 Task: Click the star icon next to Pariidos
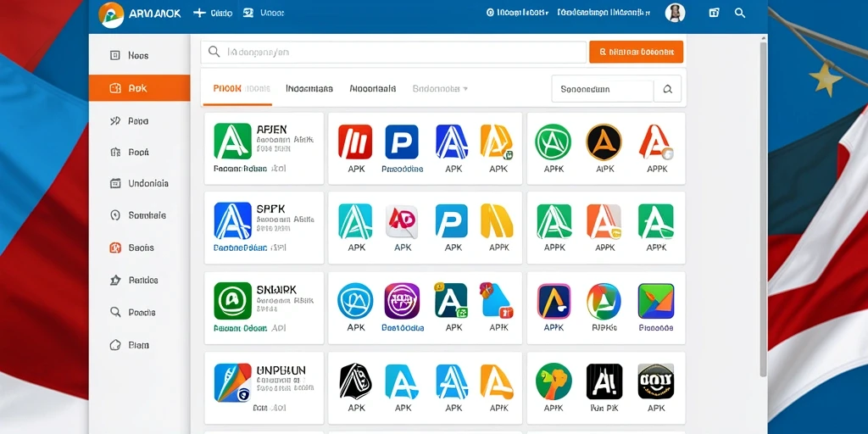(115, 280)
